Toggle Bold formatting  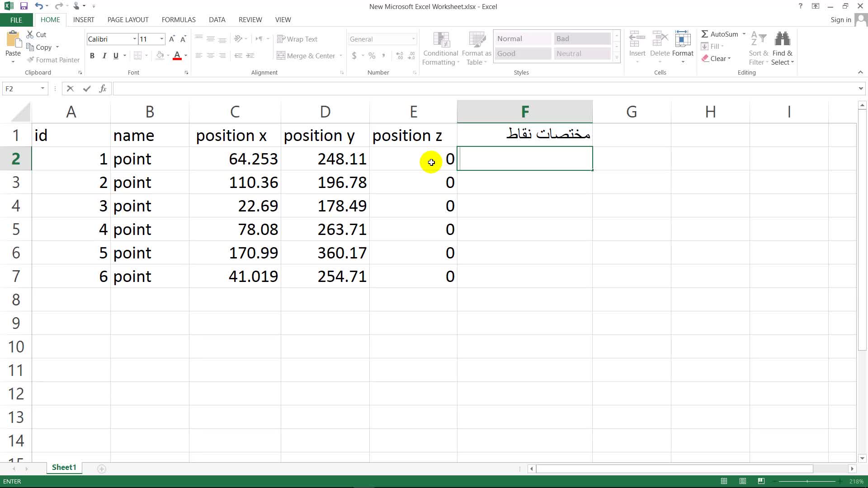[92, 56]
